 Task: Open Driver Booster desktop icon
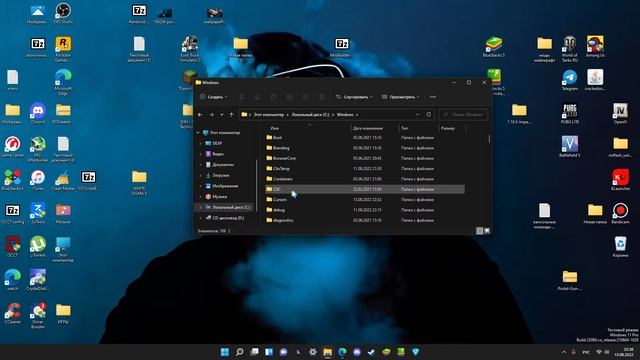38,316
